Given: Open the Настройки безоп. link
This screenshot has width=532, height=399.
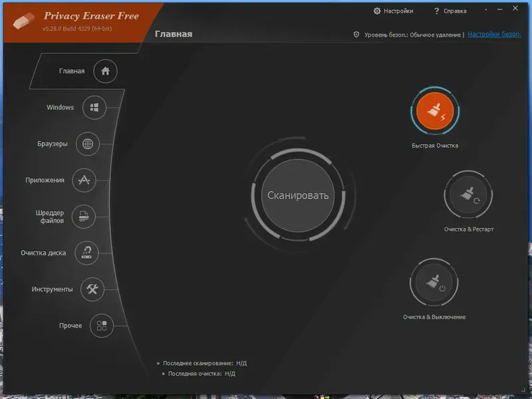Looking at the screenshot, I should pos(494,35).
